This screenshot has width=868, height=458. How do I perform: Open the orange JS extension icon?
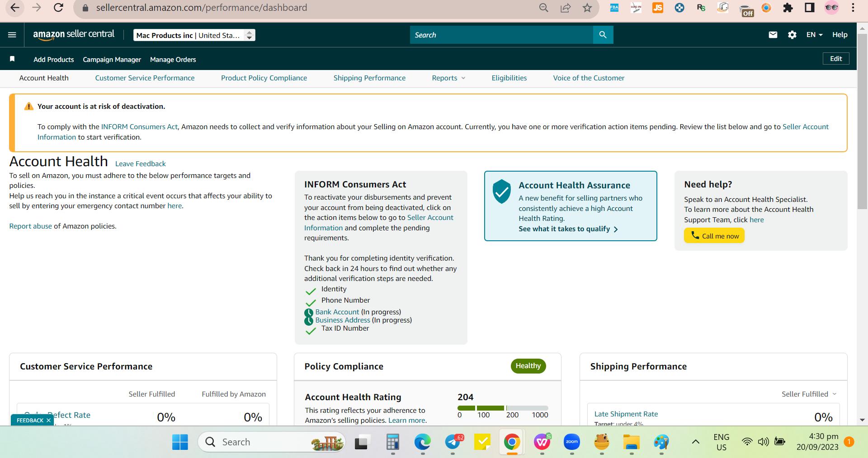tap(658, 8)
